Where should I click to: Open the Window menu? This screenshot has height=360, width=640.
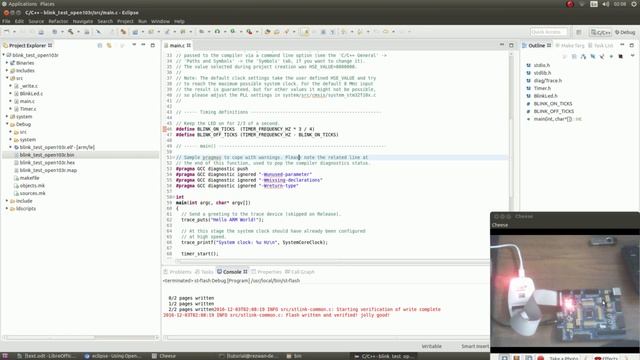click(160, 21)
